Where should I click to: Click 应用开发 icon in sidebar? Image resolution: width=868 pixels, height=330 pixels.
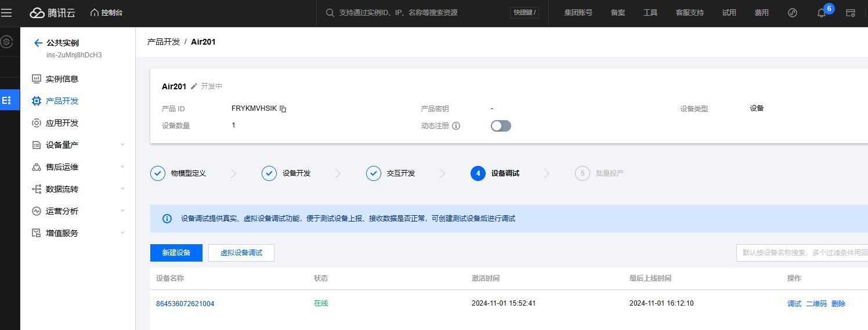coord(36,123)
